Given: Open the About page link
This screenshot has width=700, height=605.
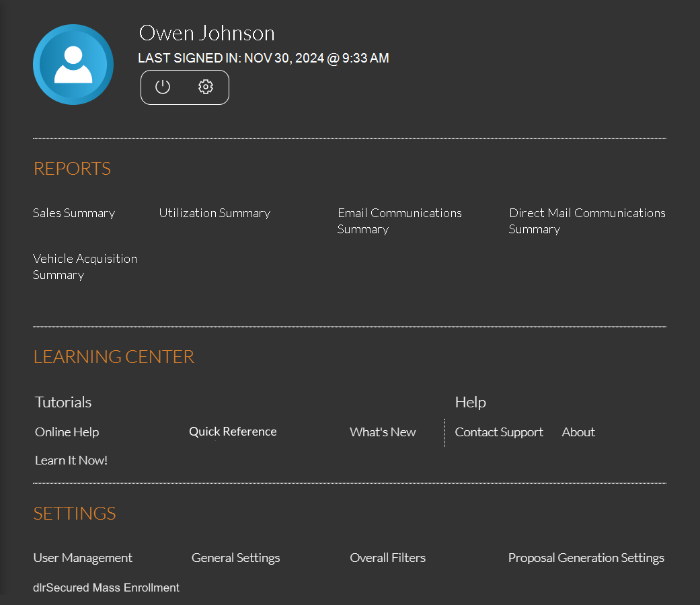Looking at the screenshot, I should 578,432.
